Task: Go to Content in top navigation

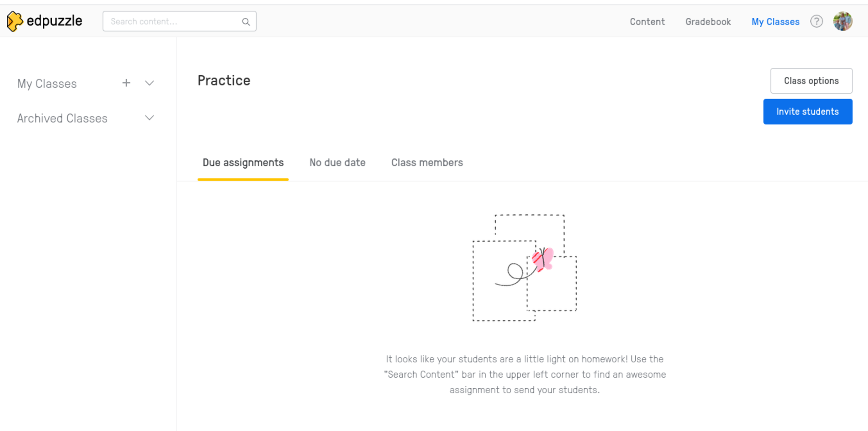Action: point(647,22)
